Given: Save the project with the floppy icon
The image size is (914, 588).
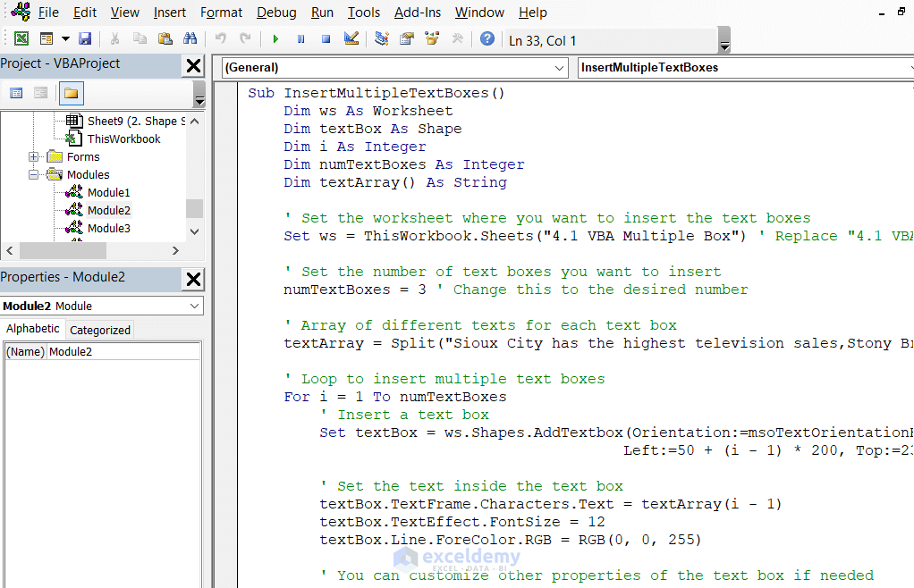Looking at the screenshot, I should [x=85, y=39].
